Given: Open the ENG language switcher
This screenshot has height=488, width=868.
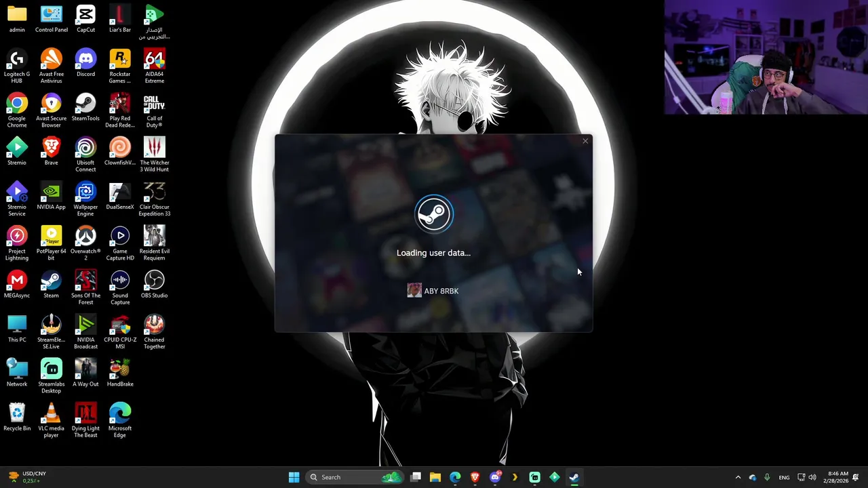Looking at the screenshot, I should 784,477.
